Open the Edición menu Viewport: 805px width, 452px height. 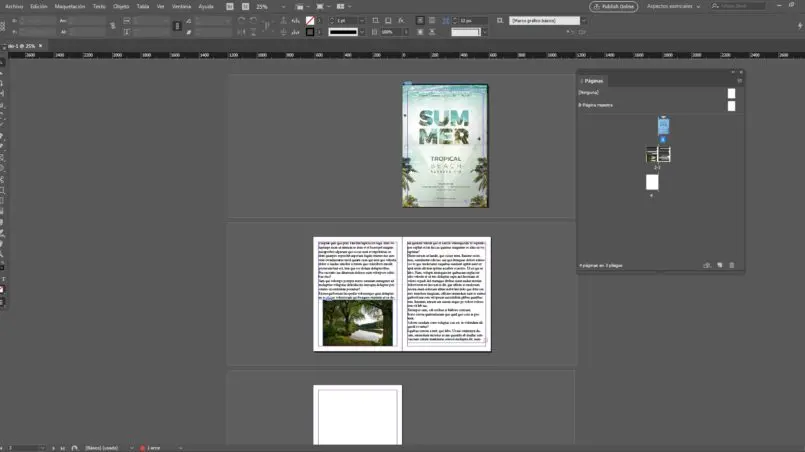click(39, 7)
